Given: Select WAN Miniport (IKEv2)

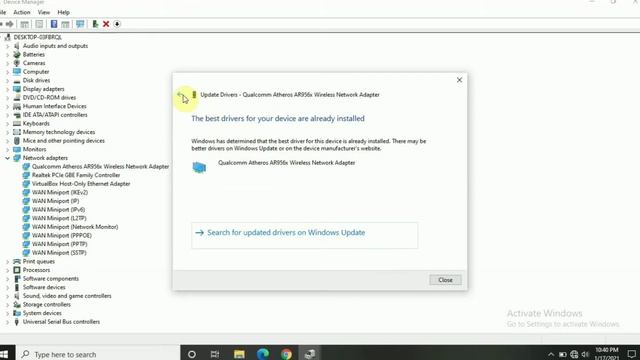Looking at the screenshot, I should (60, 192).
